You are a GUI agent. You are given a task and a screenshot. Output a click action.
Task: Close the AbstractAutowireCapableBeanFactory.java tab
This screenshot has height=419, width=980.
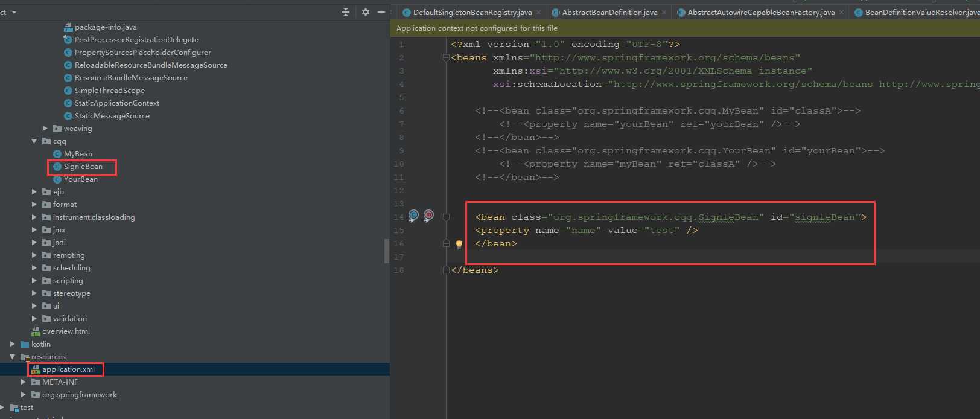[x=841, y=13]
